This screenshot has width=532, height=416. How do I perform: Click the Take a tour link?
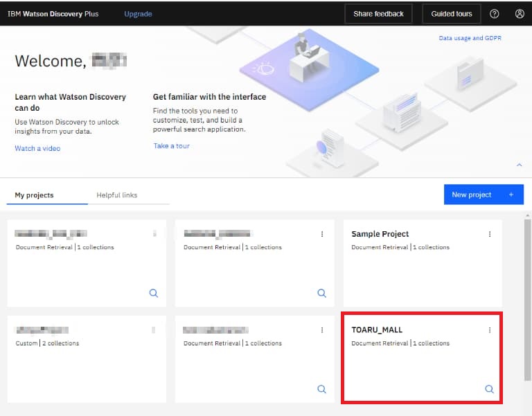point(171,145)
